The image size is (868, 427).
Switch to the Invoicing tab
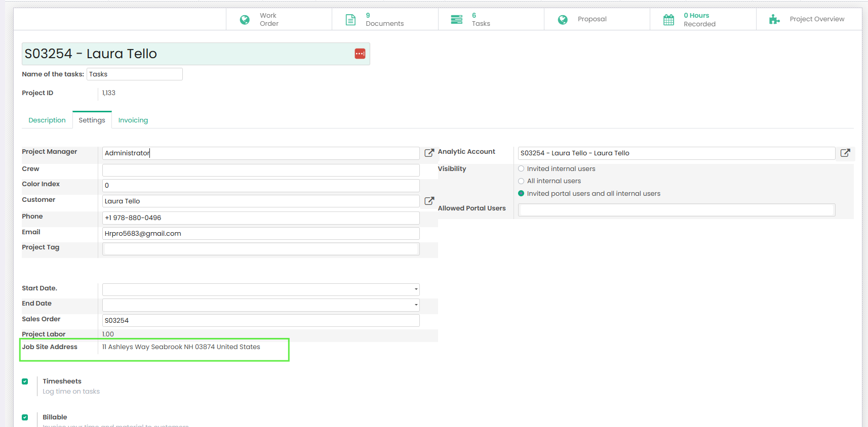tap(133, 120)
